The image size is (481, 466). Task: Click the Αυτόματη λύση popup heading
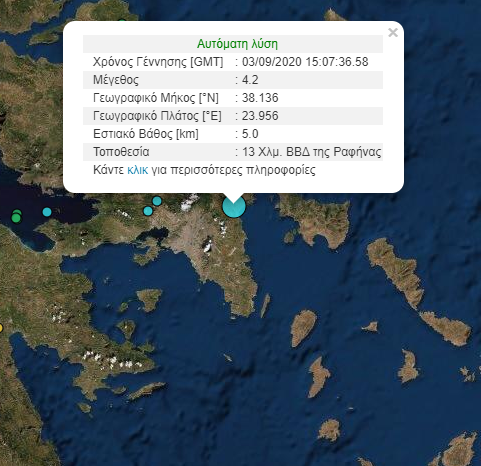[237, 44]
